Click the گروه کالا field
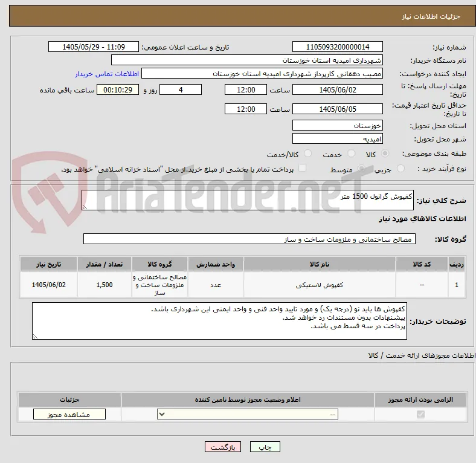 [249, 239]
